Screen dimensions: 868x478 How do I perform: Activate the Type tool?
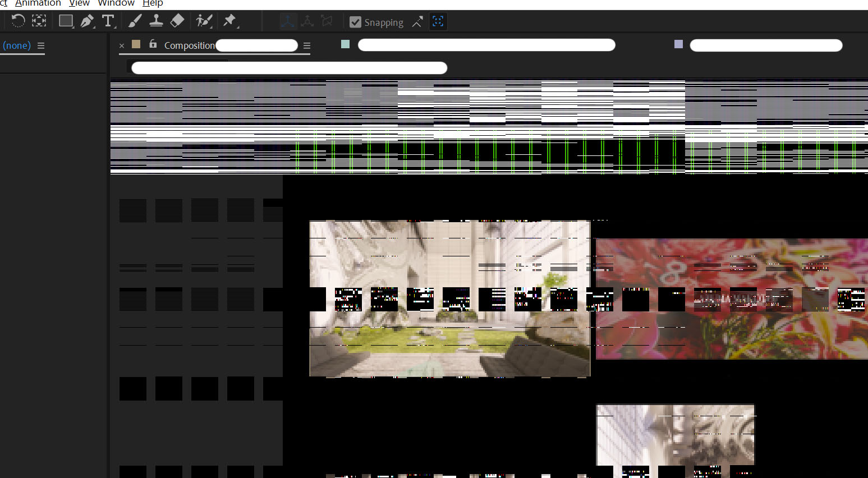108,21
